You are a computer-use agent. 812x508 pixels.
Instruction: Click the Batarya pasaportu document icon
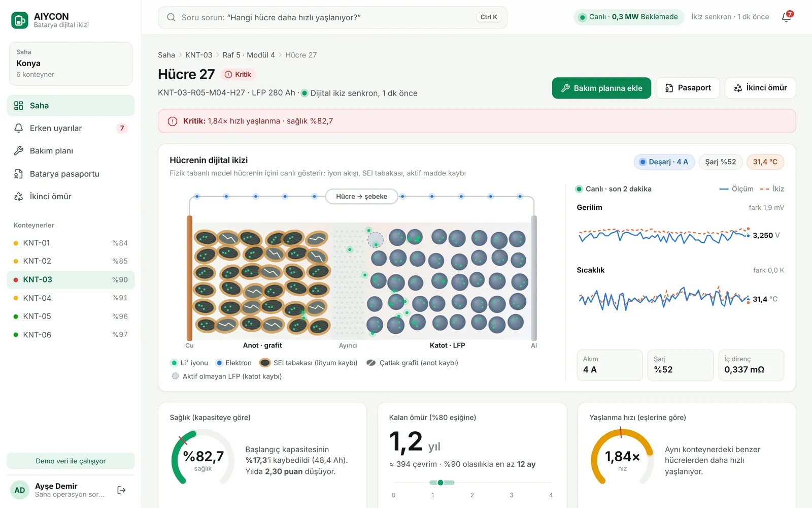pyautogui.click(x=19, y=174)
